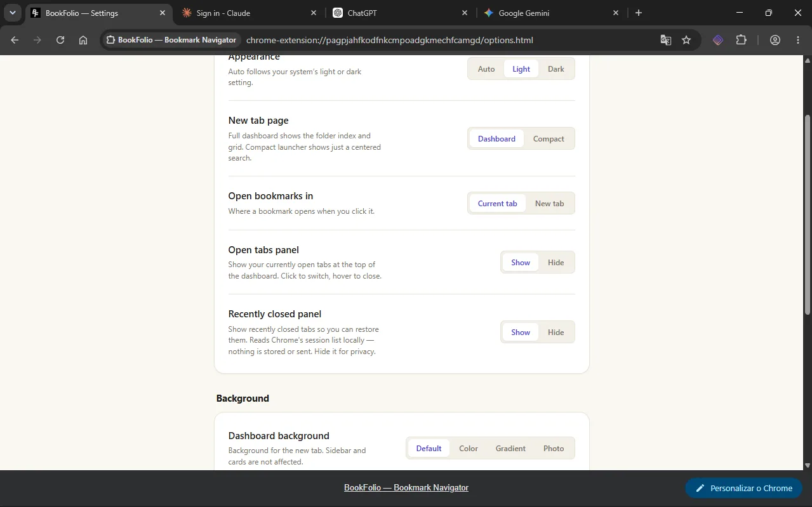Click the New tab page heading
The image size is (812, 507).
point(258,121)
